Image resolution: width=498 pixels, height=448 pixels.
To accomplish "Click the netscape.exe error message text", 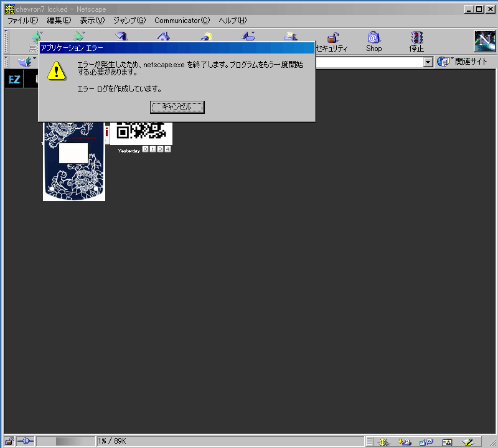I will click(190, 68).
